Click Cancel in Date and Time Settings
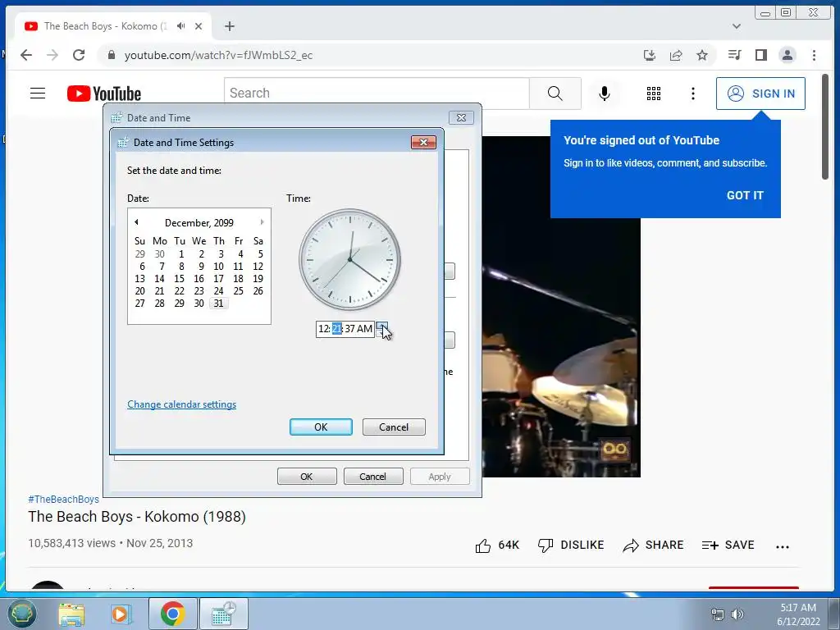The image size is (840, 630). click(x=394, y=427)
